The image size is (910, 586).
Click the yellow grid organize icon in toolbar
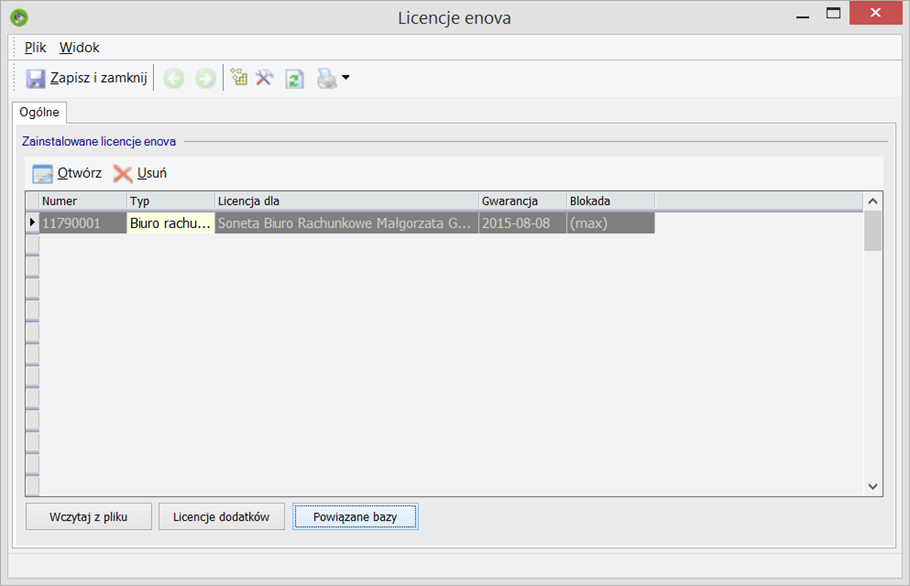pos(239,77)
